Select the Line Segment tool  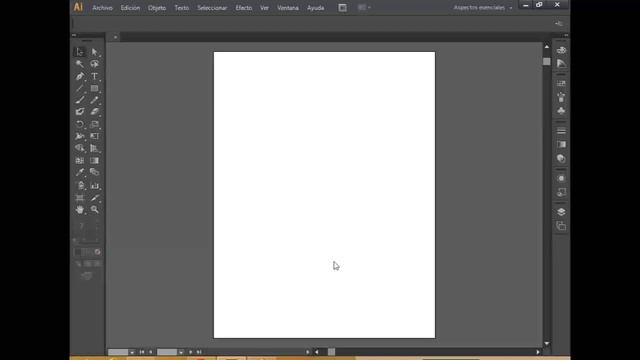click(80, 88)
